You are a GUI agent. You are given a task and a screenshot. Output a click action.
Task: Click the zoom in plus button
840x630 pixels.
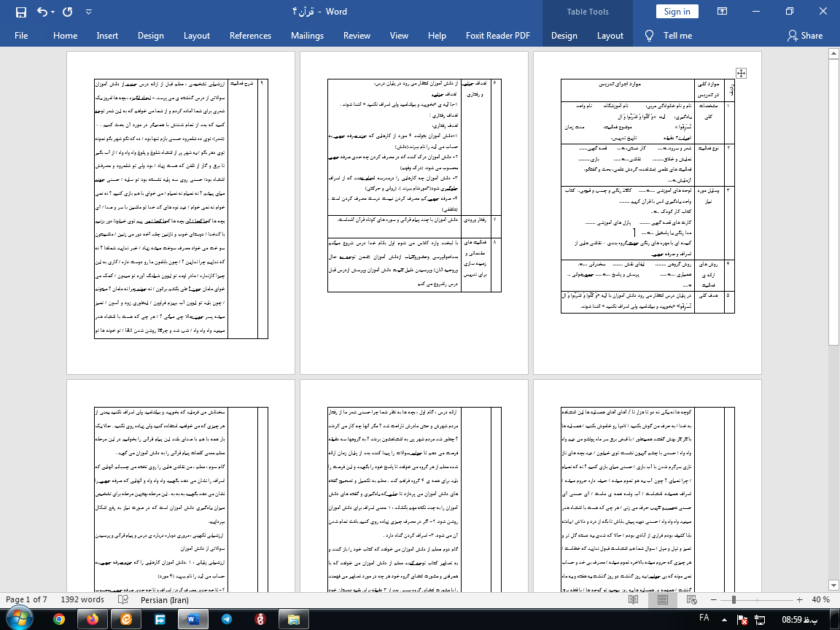(x=799, y=599)
